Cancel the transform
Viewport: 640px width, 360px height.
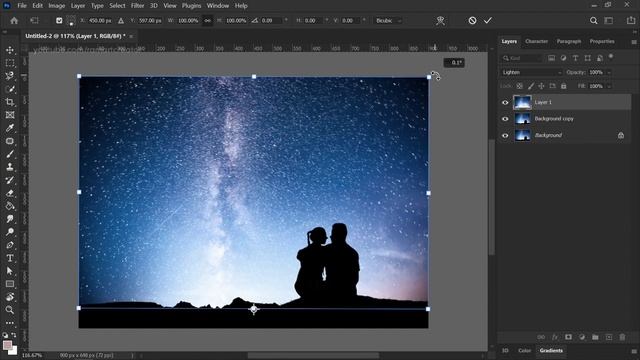(472, 20)
